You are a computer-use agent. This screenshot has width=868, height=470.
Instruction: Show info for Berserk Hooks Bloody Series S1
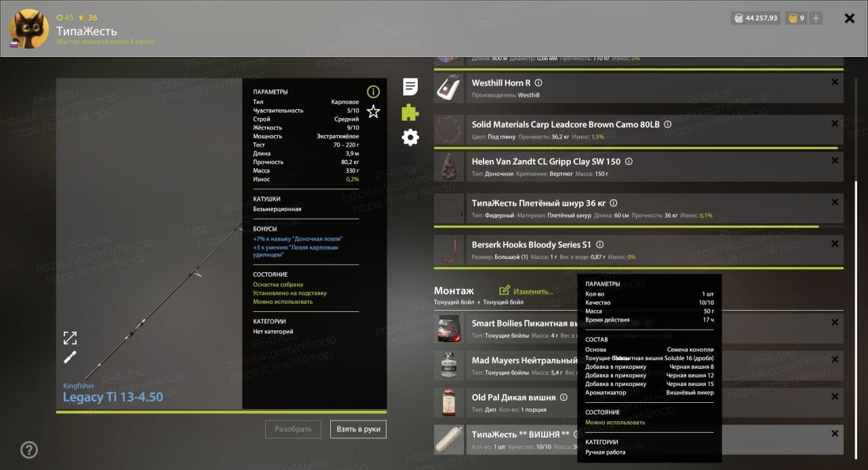click(x=600, y=245)
